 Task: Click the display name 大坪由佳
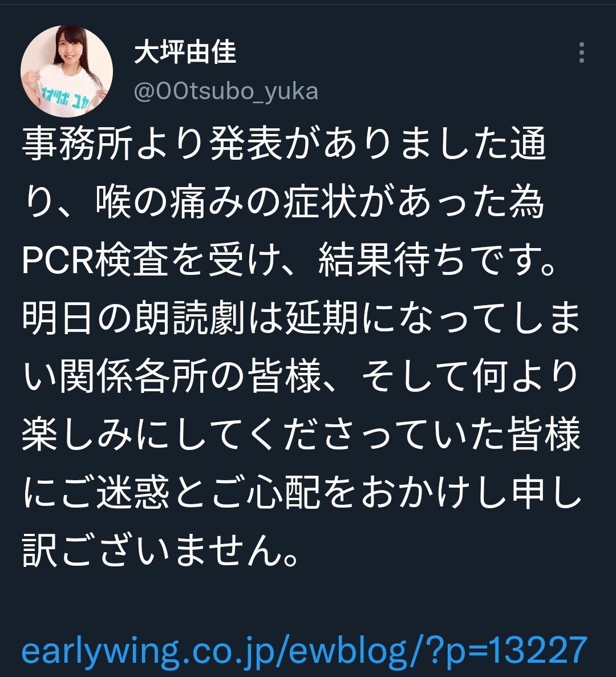185,52
